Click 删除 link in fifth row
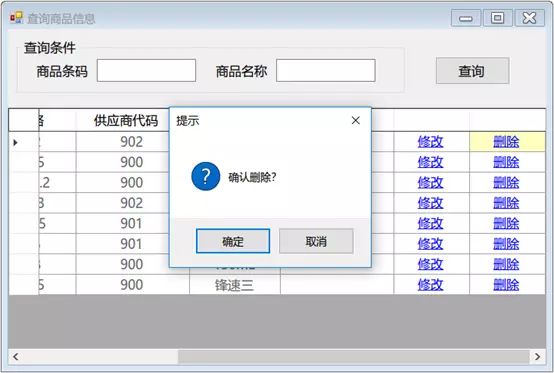This screenshot has height=373, width=554. pyautogui.click(x=506, y=224)
